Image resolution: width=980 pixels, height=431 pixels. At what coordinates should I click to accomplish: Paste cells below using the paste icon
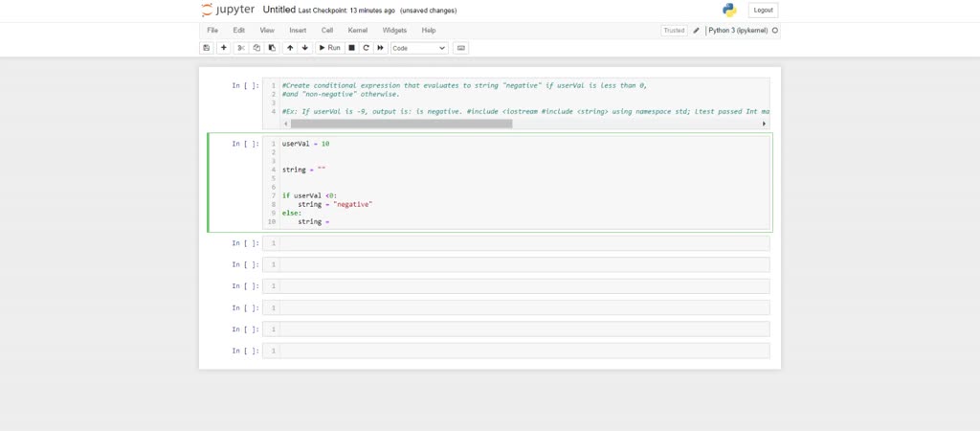272,48
